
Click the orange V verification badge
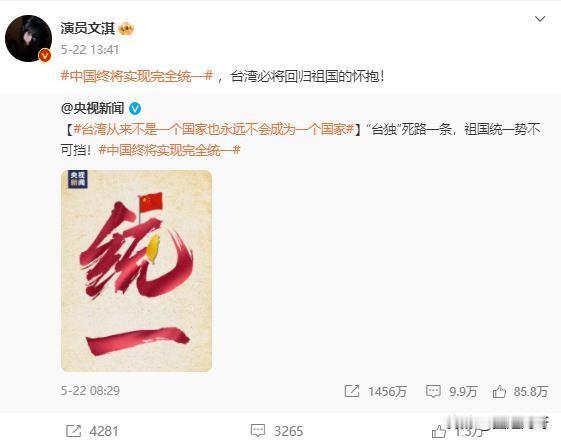pos(45,55)
